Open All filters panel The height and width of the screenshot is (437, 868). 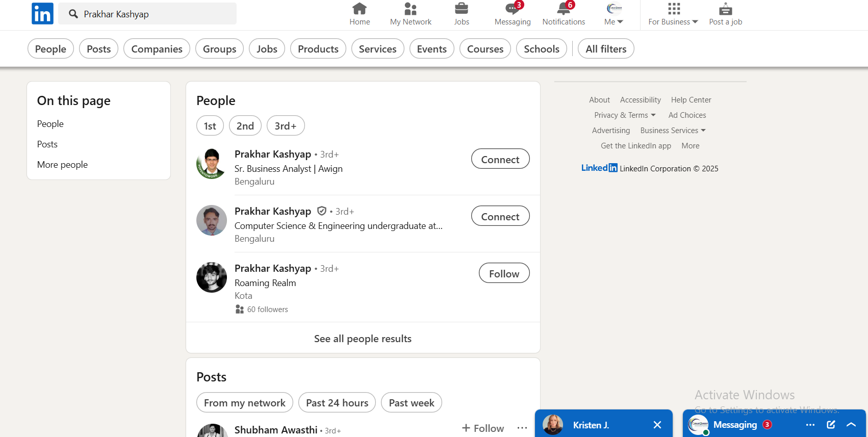606,49
